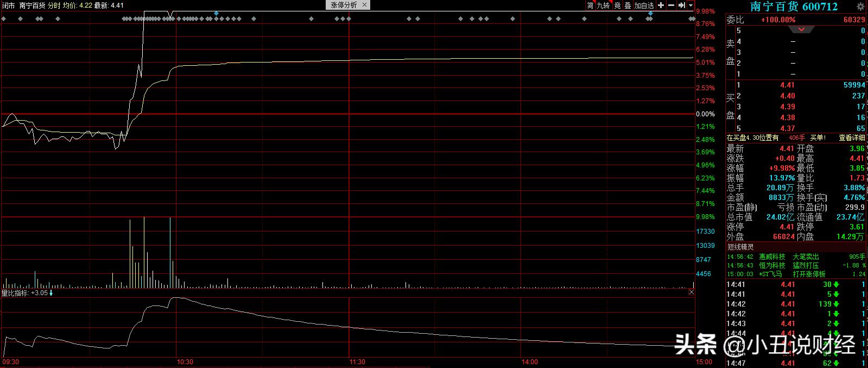Toggle the 九转 indicator
868x368 pixels.
pyautogui.click(x=603, y=5)
